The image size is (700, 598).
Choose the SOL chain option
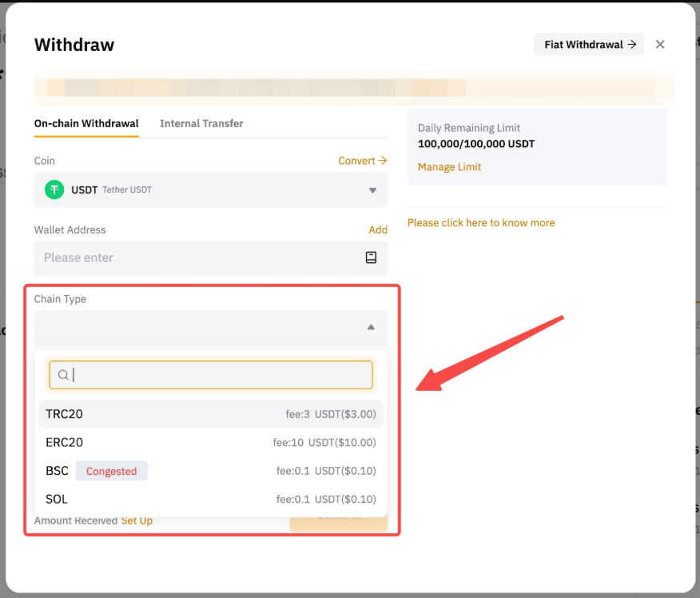(57, 499)
